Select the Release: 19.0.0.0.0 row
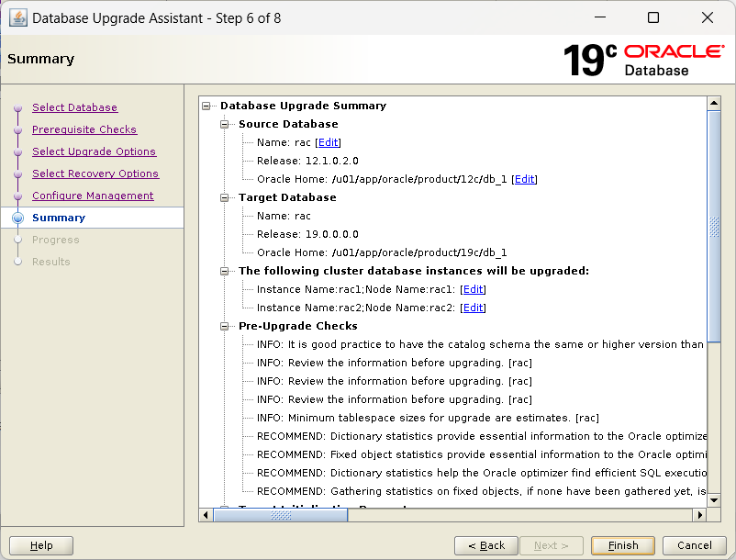The image size is (736, 560). point(307,234)
